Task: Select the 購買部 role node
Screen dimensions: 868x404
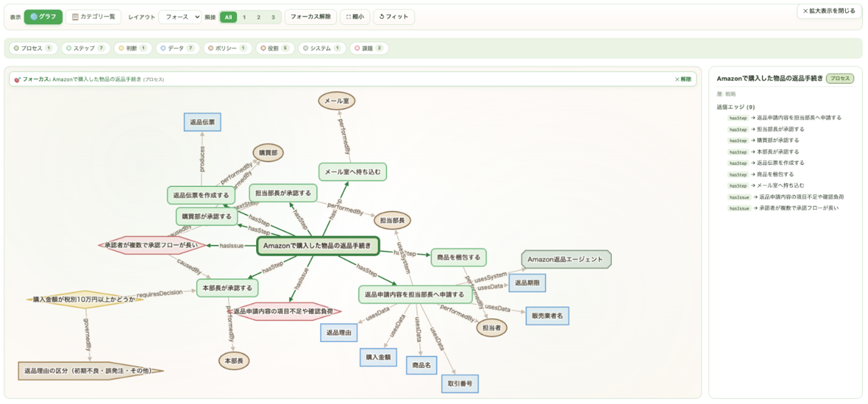Action: tap(268, 151)
